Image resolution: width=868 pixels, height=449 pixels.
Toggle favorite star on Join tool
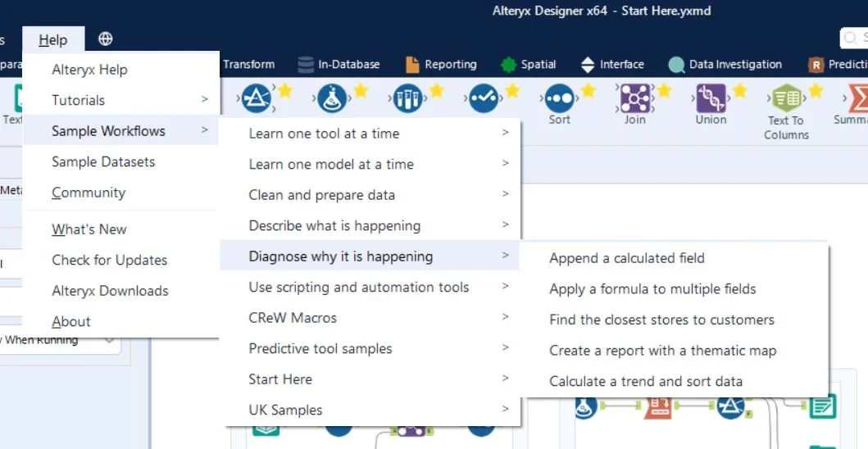coord(664,90)
